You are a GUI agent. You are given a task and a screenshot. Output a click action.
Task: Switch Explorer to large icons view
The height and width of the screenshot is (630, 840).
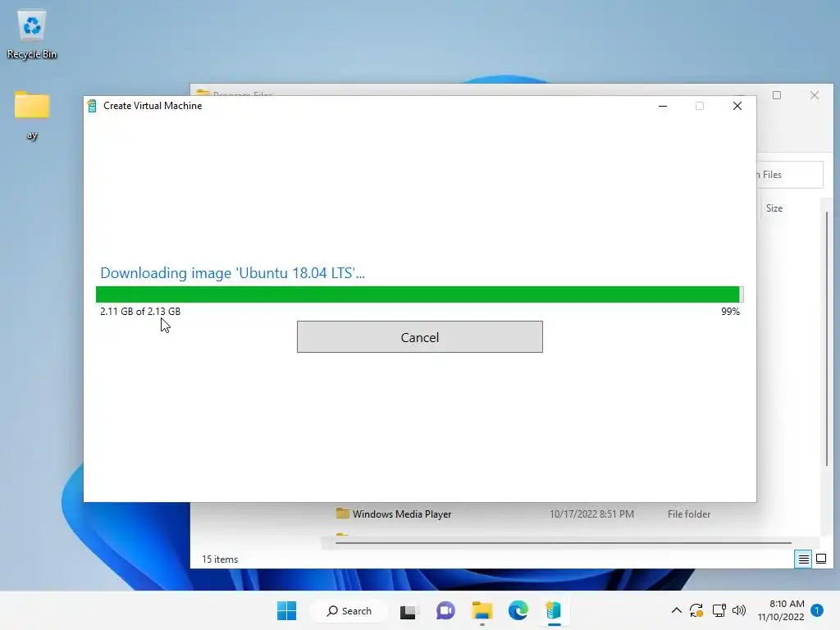pos(820,559)
